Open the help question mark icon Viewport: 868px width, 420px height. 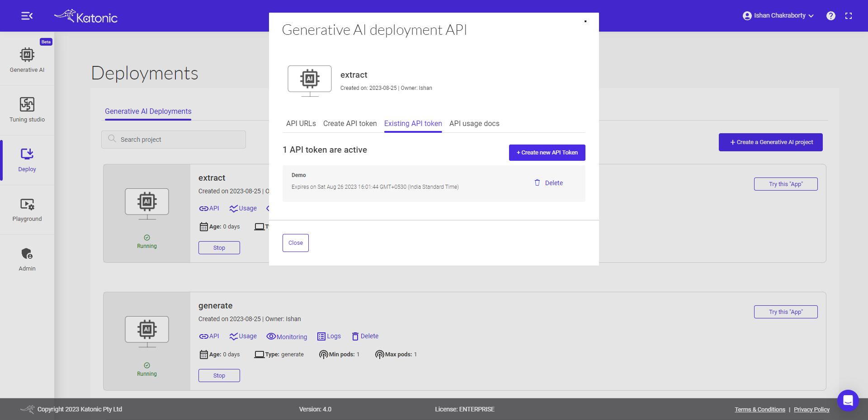830,16
